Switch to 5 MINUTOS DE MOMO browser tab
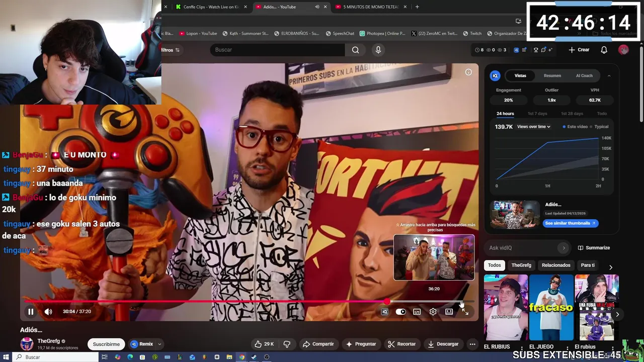 370,7
